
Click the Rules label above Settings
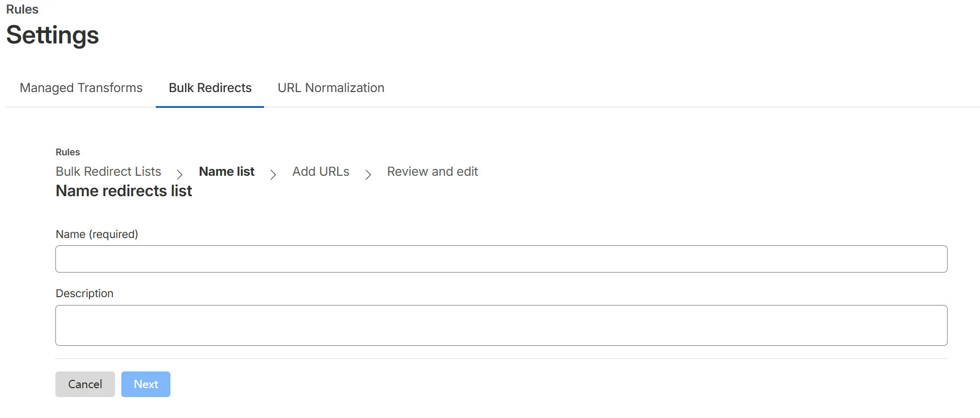[22, 9]
